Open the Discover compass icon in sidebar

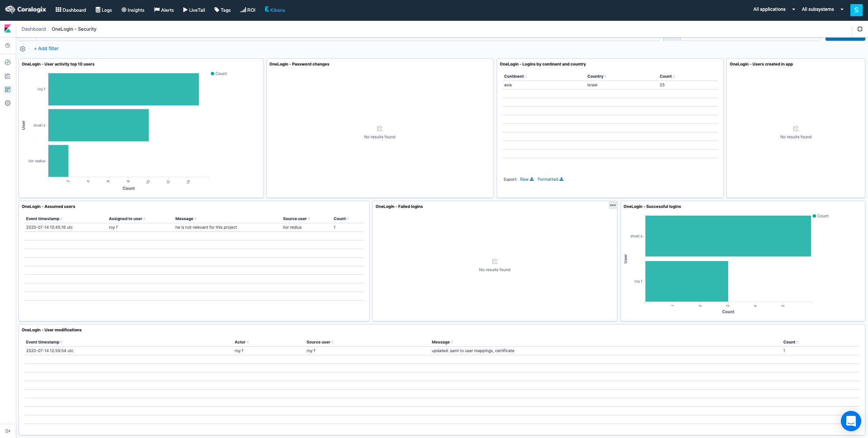click(8, 62)
